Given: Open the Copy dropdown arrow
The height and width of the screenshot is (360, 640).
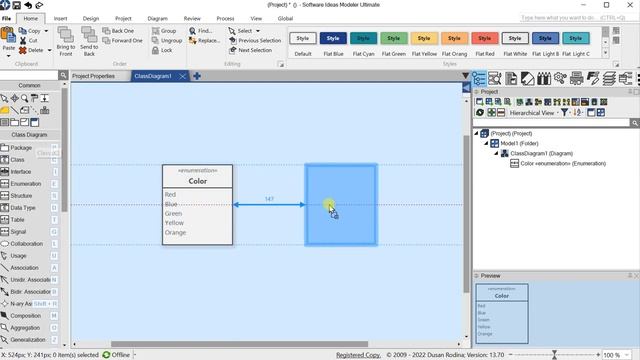Looking at the screenshot, I should point(46,31).
